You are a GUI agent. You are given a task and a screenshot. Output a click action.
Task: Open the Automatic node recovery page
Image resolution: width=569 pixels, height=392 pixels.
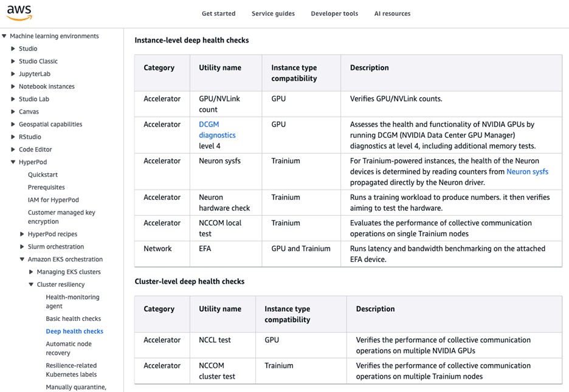pyautogui.click(x=69, y=348)
